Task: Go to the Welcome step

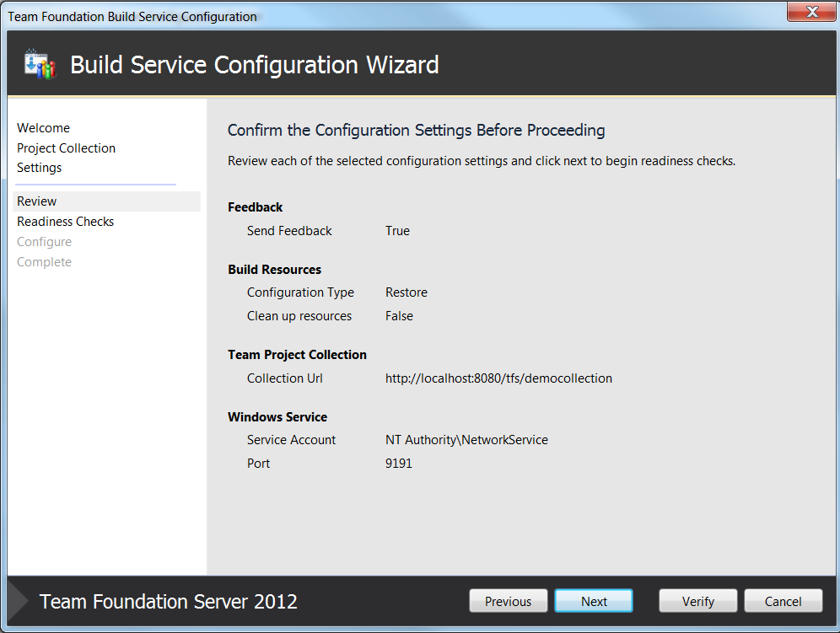Action: [x=43, y=128]
